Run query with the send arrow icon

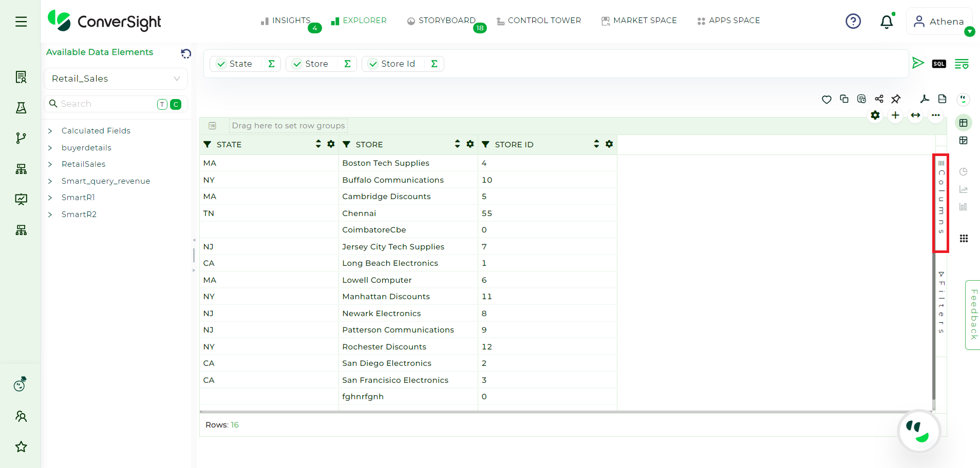918,63
